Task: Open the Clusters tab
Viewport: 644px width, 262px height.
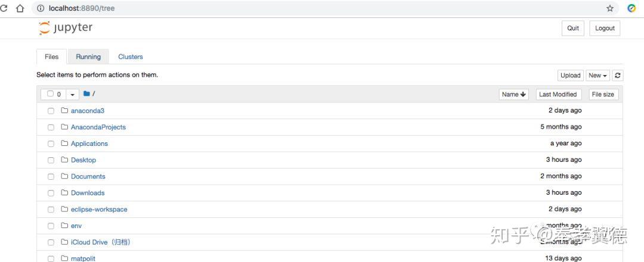Action: 131,57
